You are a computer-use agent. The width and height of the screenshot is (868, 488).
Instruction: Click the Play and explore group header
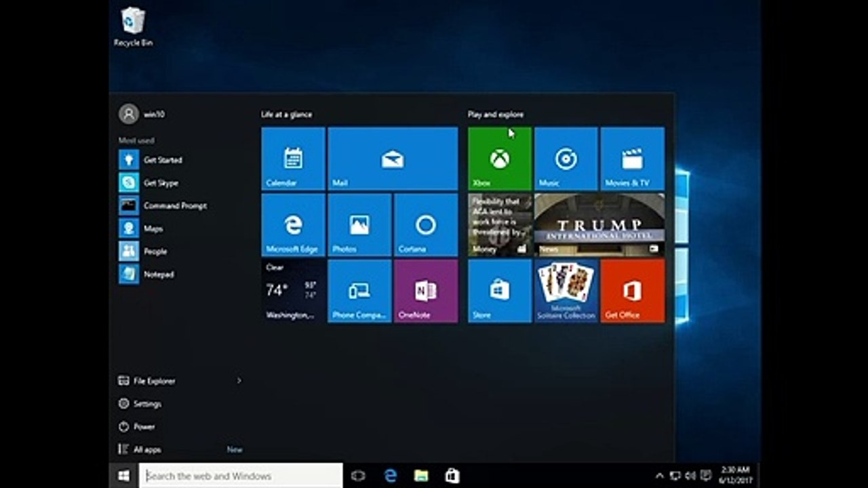496,115
